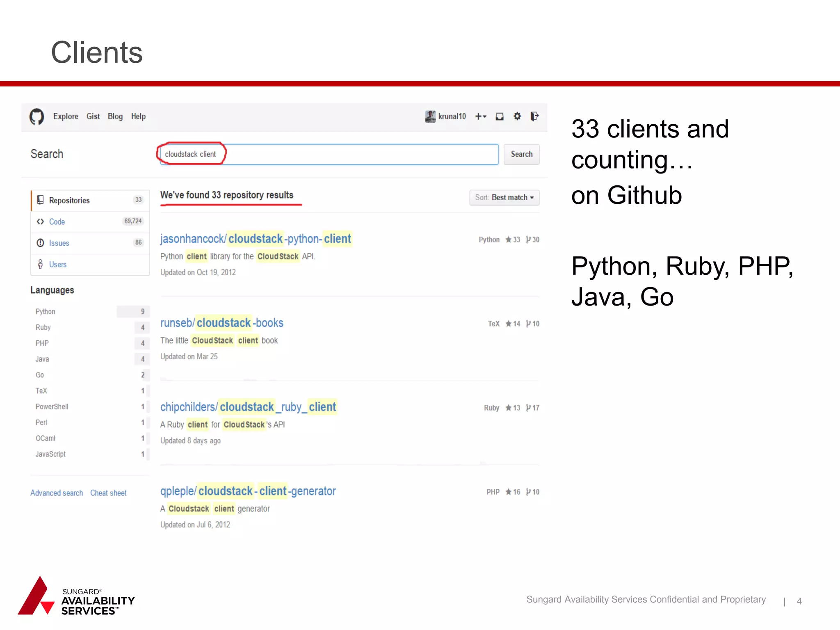Screen dimensions: 840x630
Task: Click the Sungard Availability Services logo
Action: (x=76, y=596)
